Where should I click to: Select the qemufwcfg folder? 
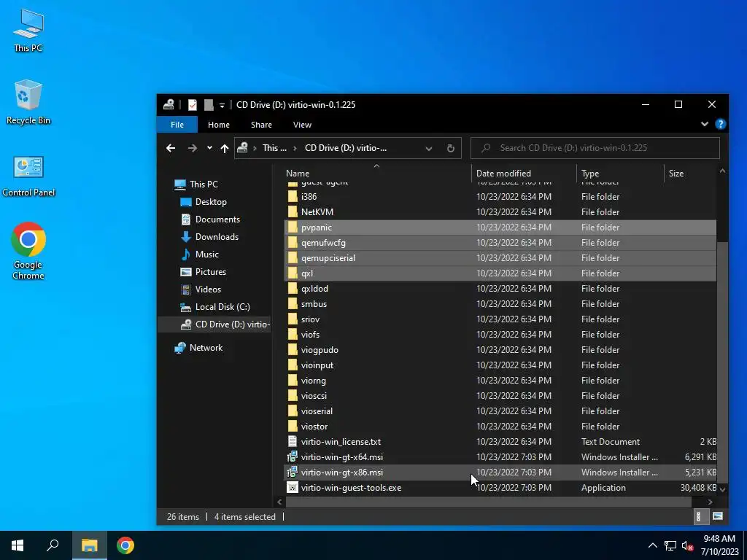click(x=500, y=242)
